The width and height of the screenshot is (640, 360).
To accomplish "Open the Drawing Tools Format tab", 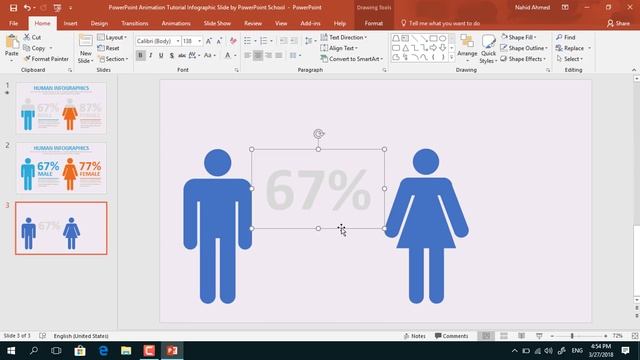I will [373, 23].
